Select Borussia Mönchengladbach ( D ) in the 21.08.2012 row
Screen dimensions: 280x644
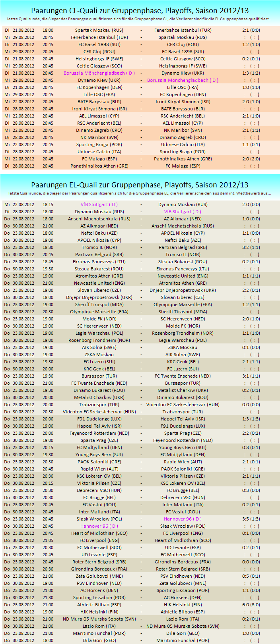coord(99,73)
